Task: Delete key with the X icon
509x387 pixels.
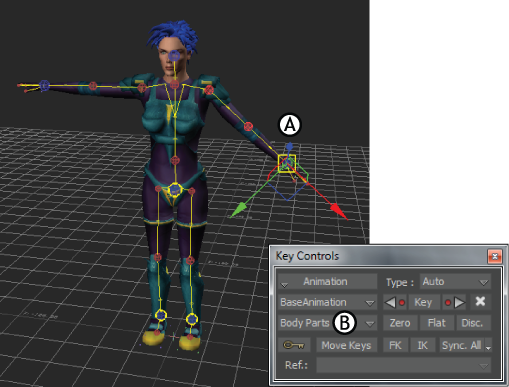Action: (x=480, y=302)
